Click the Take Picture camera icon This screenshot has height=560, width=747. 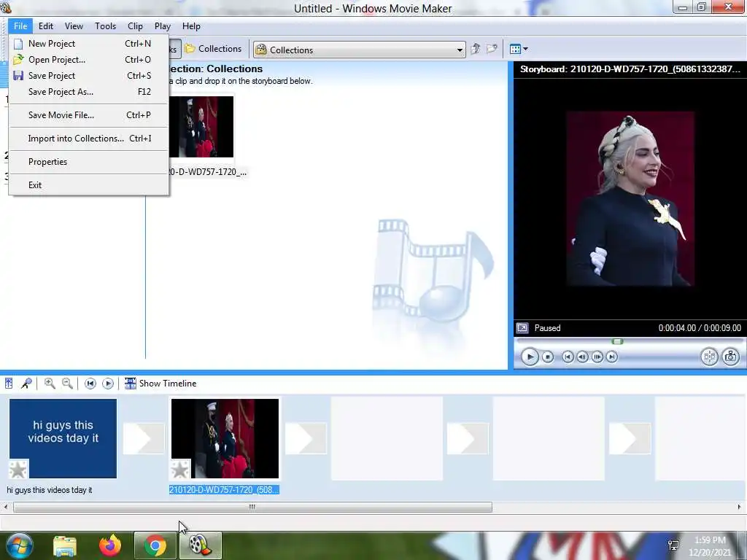[731, 357]
